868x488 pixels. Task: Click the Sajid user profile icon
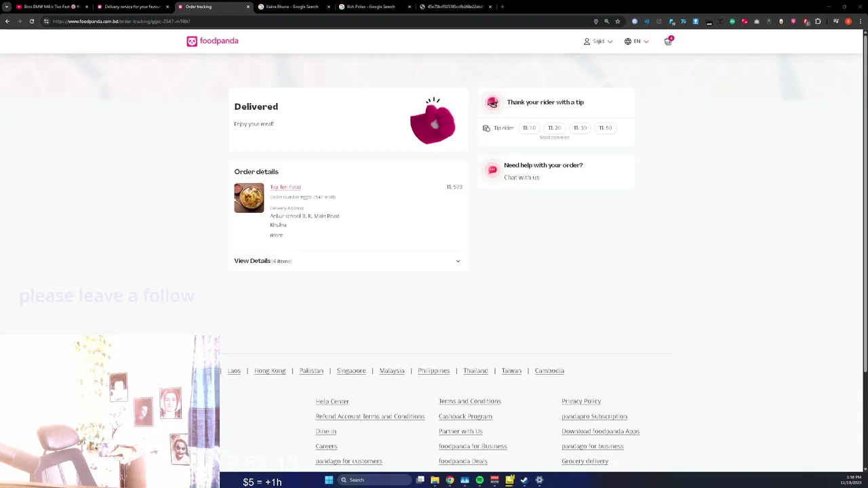[587, 41]
